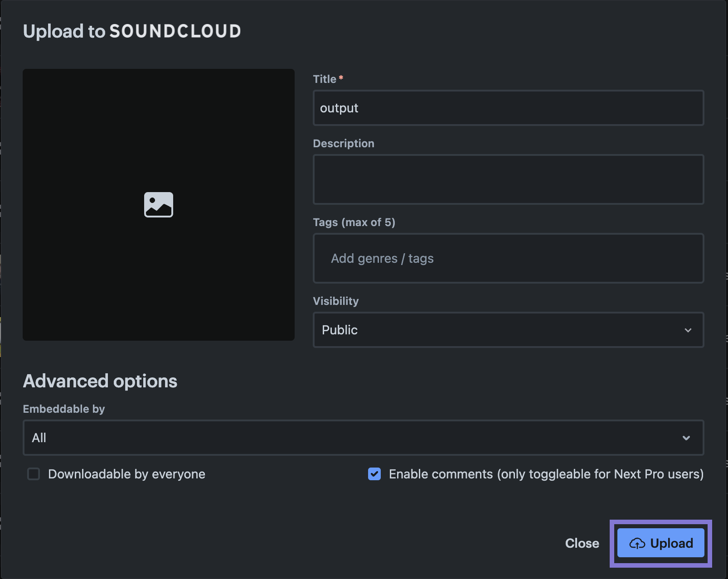
Task: Click the Tags (max of 5) label
Action: (354, 222)
